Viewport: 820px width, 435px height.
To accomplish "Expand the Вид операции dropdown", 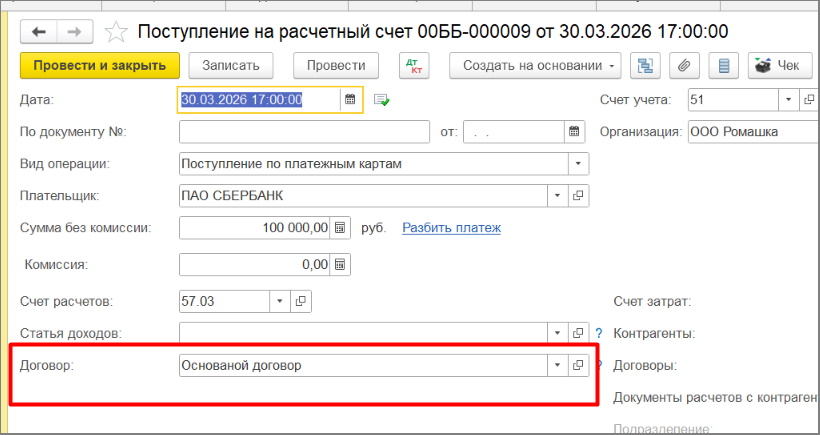I will 577,163.
